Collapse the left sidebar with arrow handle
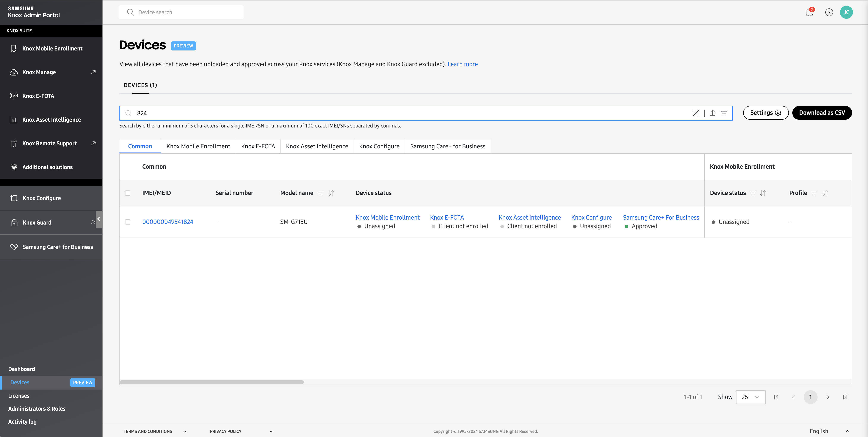Viewport: 868px width, 437px height. coord(99,219)
